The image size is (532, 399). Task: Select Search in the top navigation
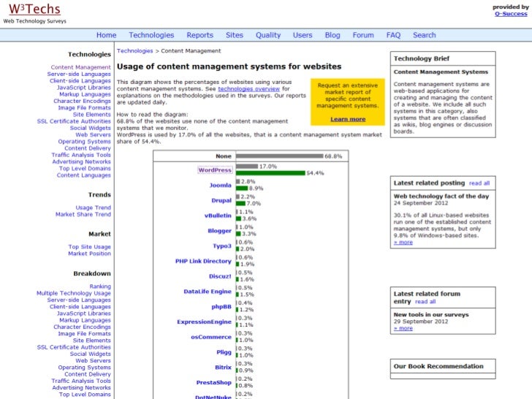coord(424,35)
